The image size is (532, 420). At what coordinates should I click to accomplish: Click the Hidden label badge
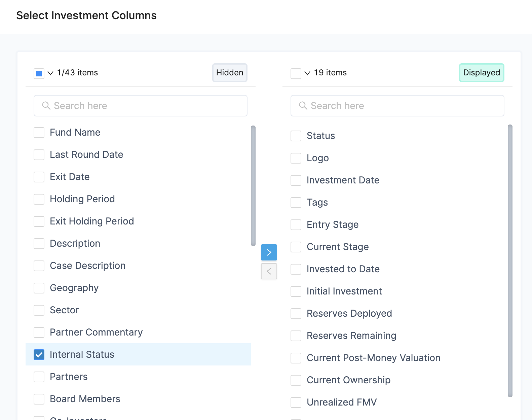coord(230,73)
